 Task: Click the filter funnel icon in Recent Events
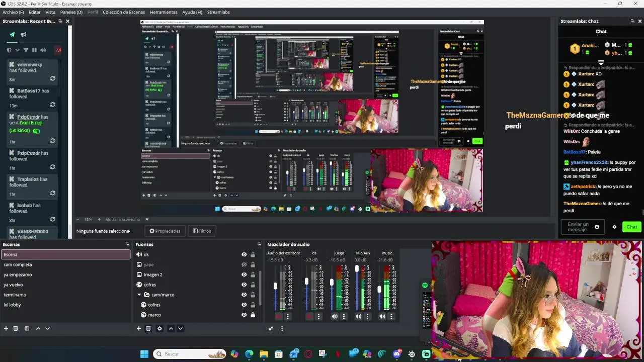[26, 50]
